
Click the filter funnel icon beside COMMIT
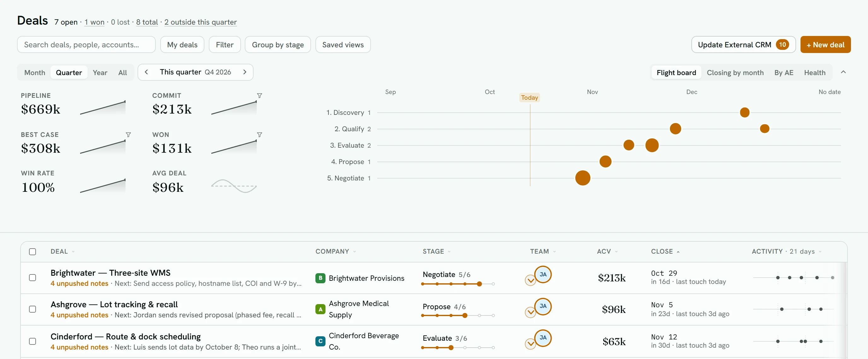[x=260, y=96]
